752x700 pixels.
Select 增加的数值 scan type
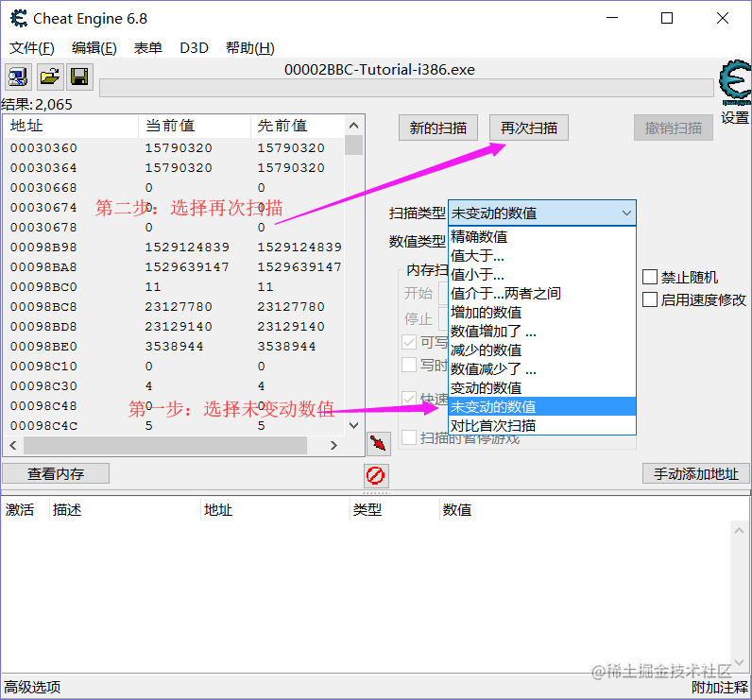[x=542, y=312]
